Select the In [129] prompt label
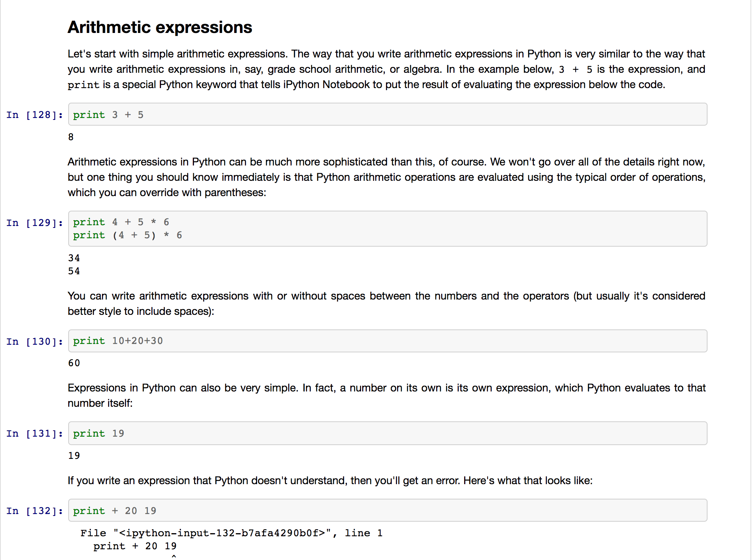The height and width of the screenshot is (560, 752). (34, 223)
